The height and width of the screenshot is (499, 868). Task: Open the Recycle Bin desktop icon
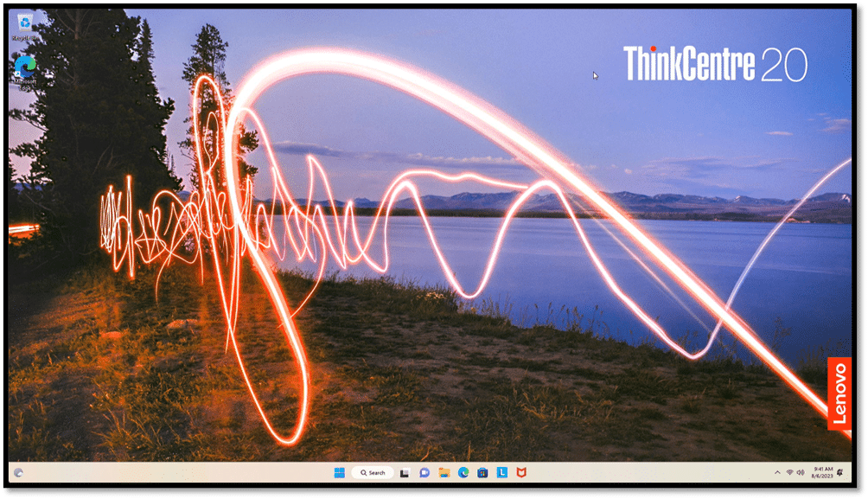click(x=25, y=27)
